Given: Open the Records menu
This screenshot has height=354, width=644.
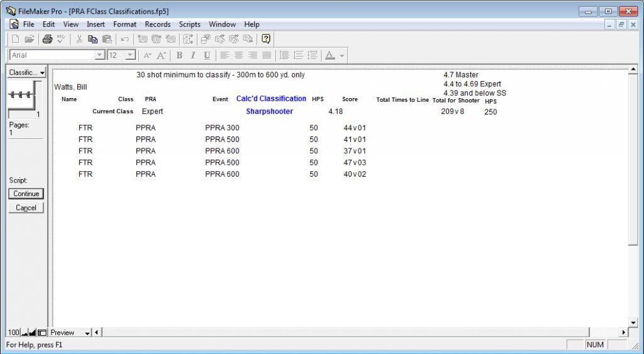Looking at the screenshot, I should coord(158,25).
